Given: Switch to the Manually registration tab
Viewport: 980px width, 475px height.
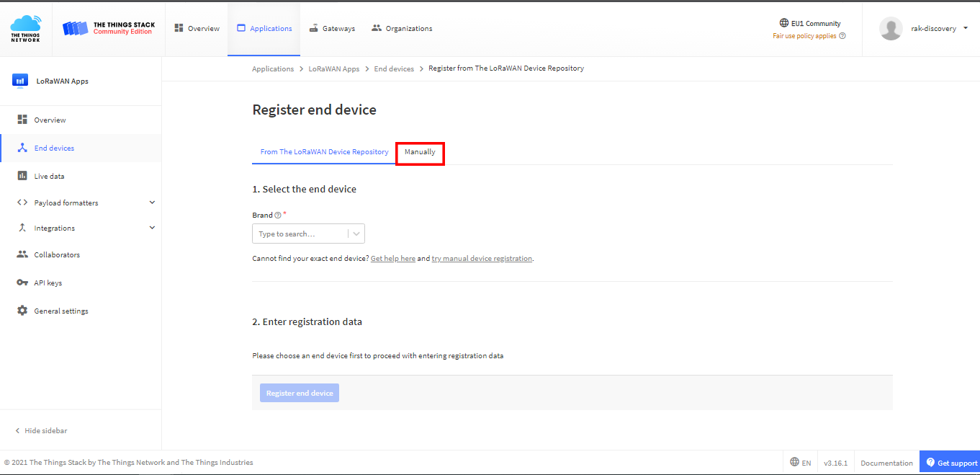Looking at the screenshot, I should tap(420, 152).
